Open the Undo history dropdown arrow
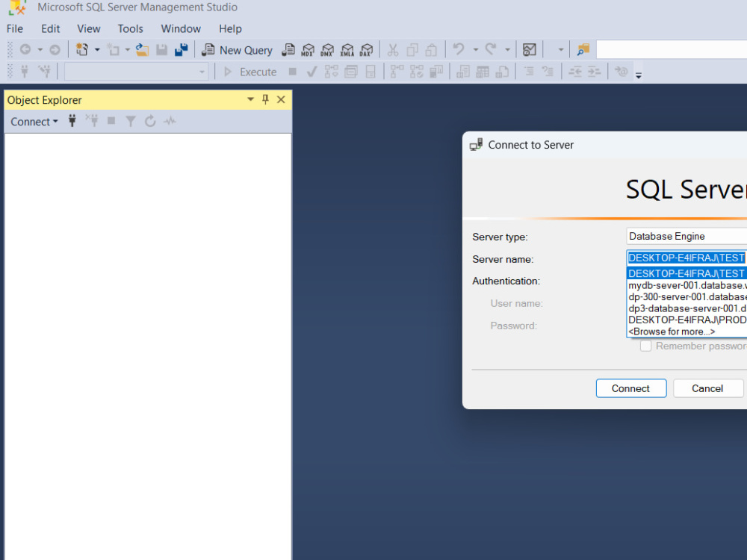This screenshot has width=747, height=560. 475,49
